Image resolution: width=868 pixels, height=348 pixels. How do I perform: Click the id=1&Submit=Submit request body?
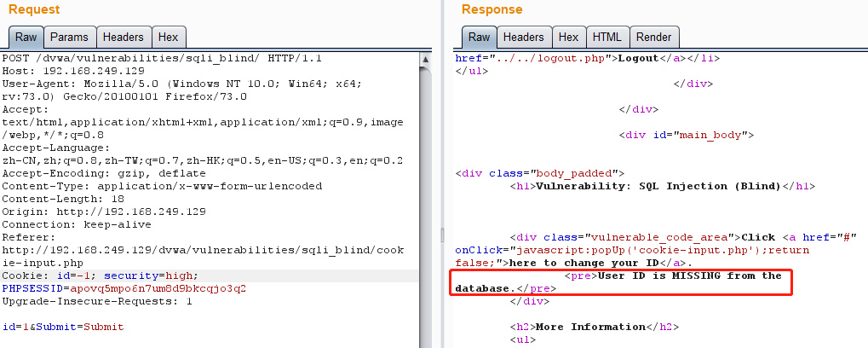click(62, 327)
